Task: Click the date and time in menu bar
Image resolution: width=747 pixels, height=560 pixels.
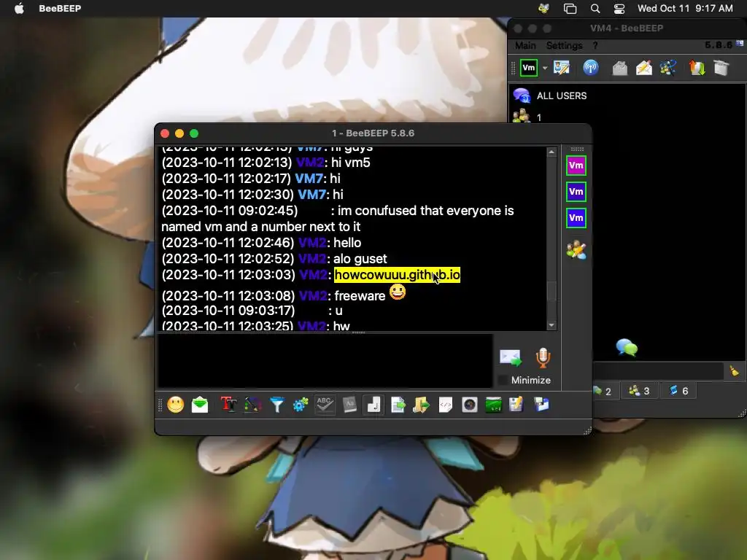Action: [x=685, y=8]
